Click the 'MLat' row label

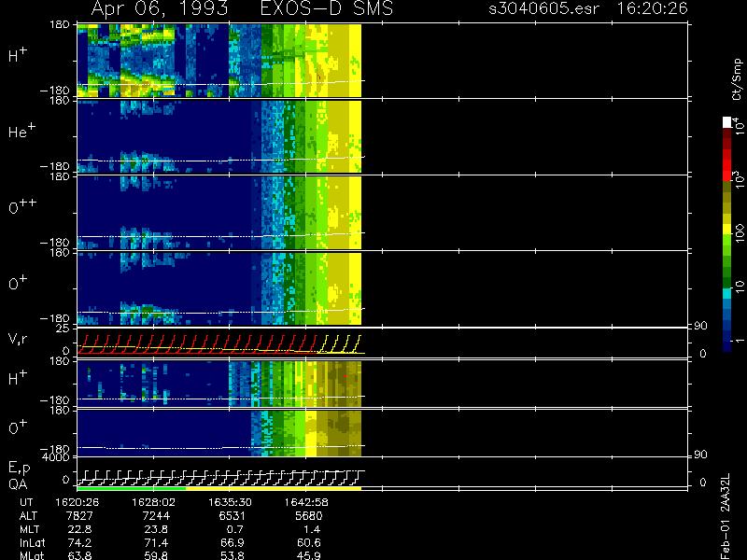point(32,555)
